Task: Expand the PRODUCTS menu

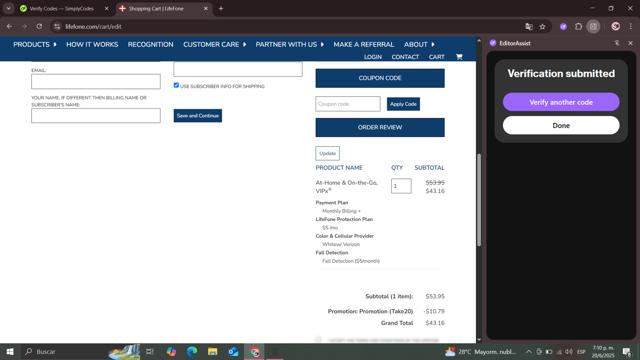Action: click(35, 44)
